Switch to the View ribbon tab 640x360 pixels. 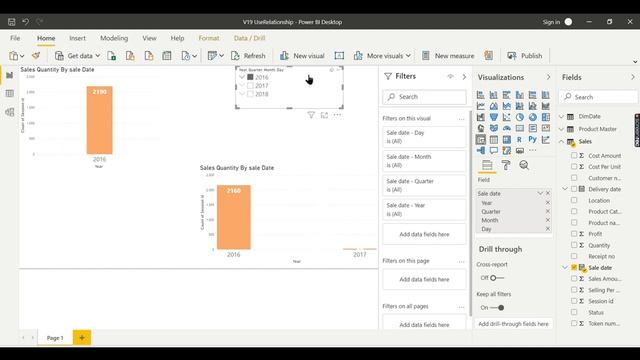149,38
